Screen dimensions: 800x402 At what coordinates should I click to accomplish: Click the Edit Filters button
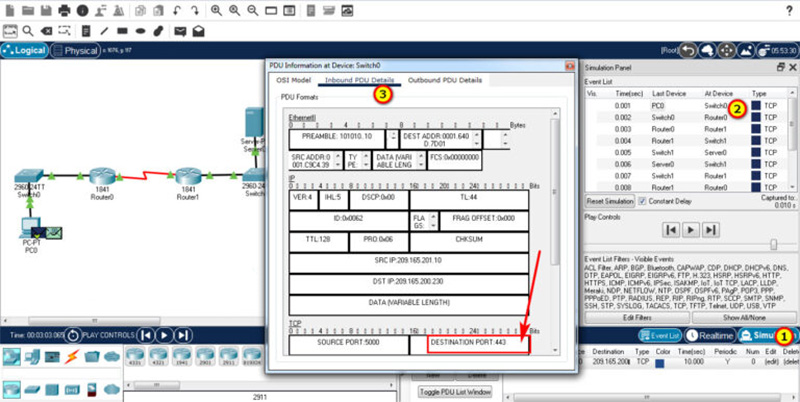pyautogui.click(x=637, y=318)
